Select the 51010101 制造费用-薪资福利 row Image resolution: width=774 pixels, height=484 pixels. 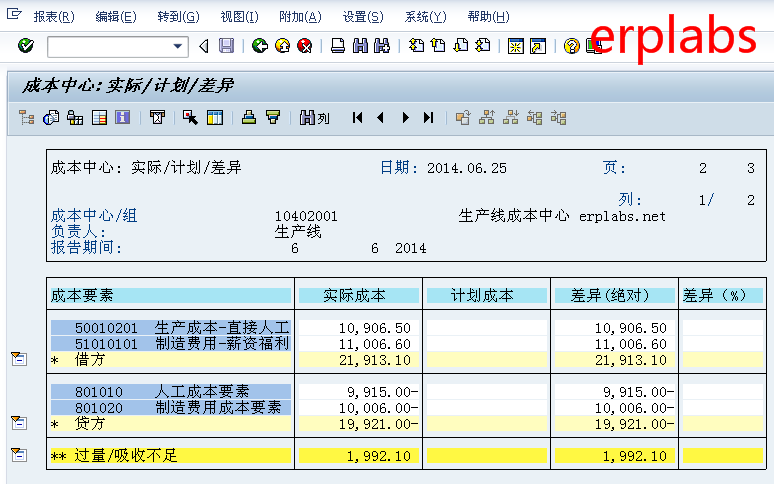point(171,344)
